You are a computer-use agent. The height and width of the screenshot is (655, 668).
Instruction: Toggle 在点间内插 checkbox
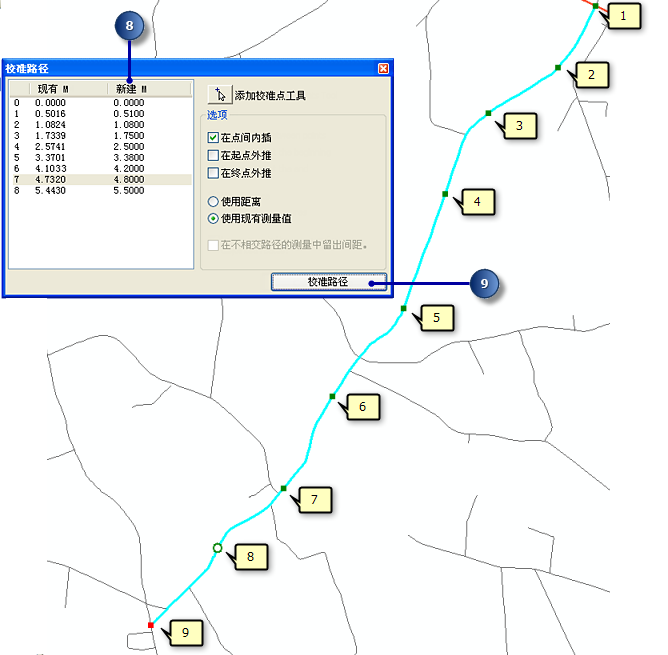pyautogui.click(x=213, y=138)
